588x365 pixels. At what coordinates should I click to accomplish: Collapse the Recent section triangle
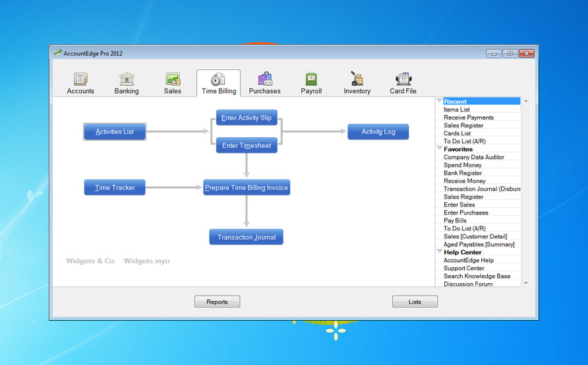tap(440, 100)
